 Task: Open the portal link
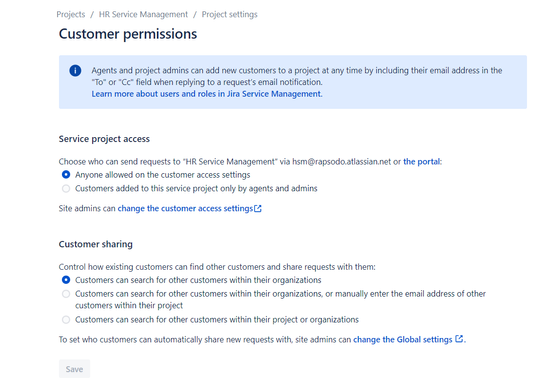pyautogui.click(x=422, y=162)
